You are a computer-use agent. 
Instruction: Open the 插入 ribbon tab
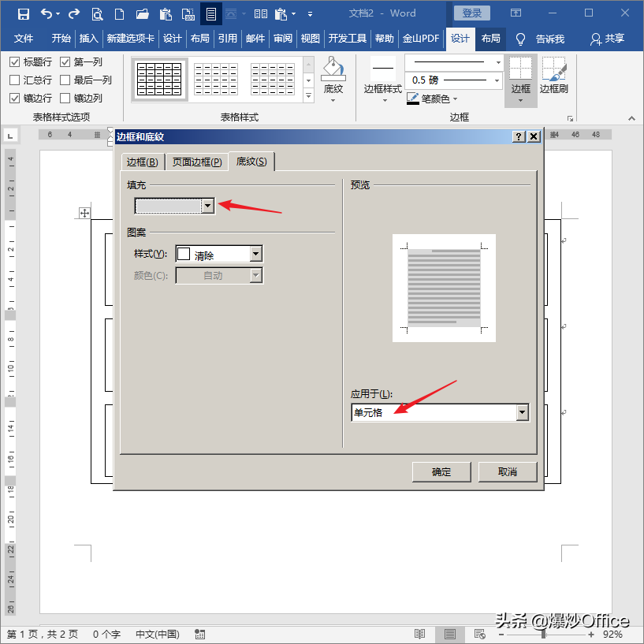click(88, 39)
